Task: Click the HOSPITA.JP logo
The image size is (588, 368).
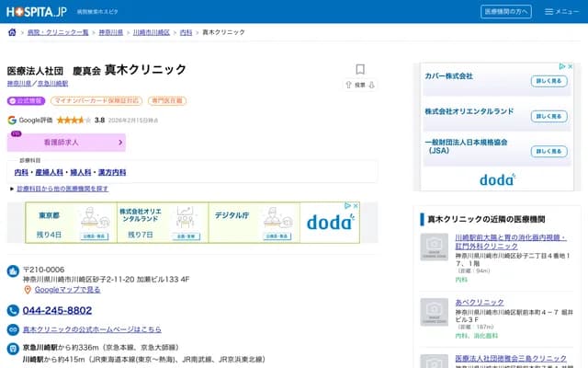Action: 37,11
